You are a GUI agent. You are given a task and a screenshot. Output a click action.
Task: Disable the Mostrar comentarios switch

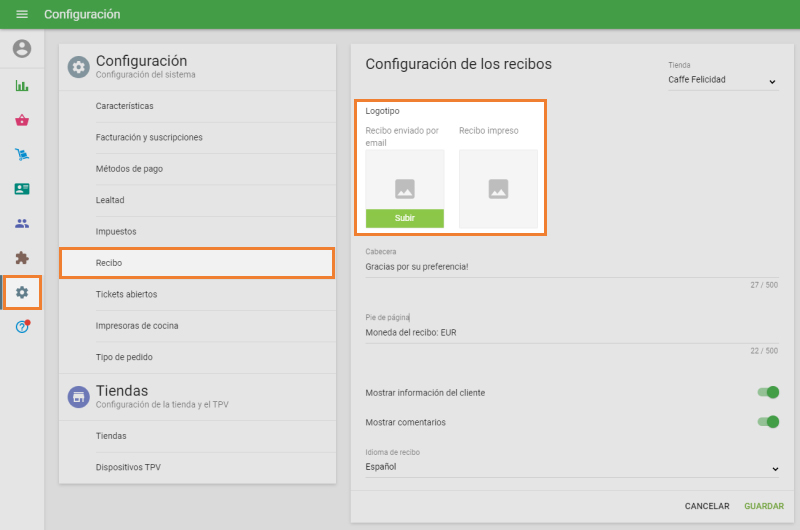[767, 422]
